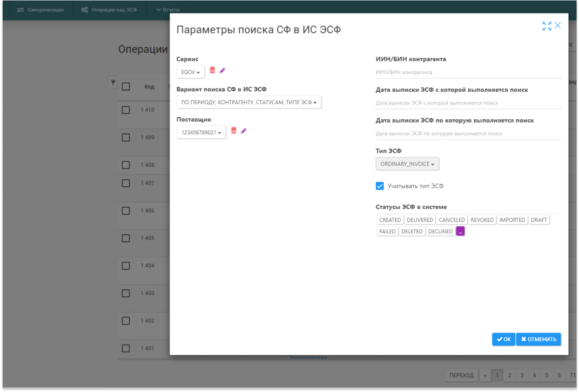Image resolution: width=579 pixels, height=392 pixels.
Task: Tick the select-all checkbox in the table header
Action: 126,86
